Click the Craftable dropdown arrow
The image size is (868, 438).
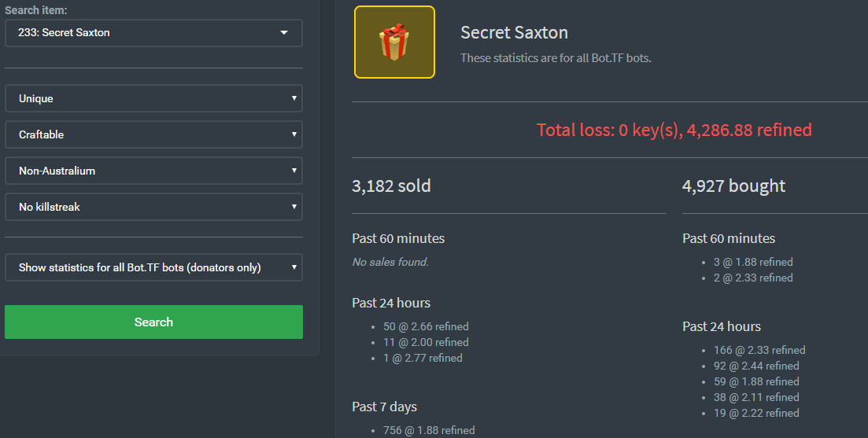pyautogui.click(x=294, y=134)
